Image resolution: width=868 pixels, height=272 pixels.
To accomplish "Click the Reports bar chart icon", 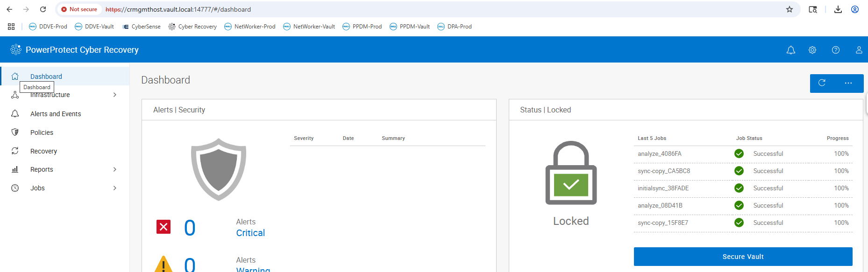I will [x=15, y=169].
